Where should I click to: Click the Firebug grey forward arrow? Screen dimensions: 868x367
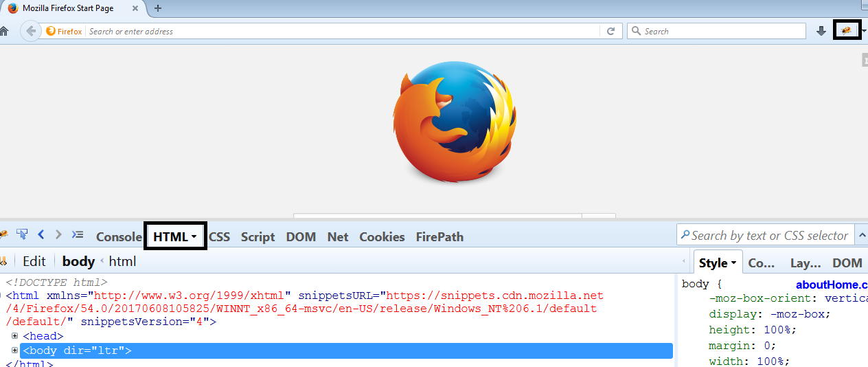pyautogui.click(x=58, y=234)
